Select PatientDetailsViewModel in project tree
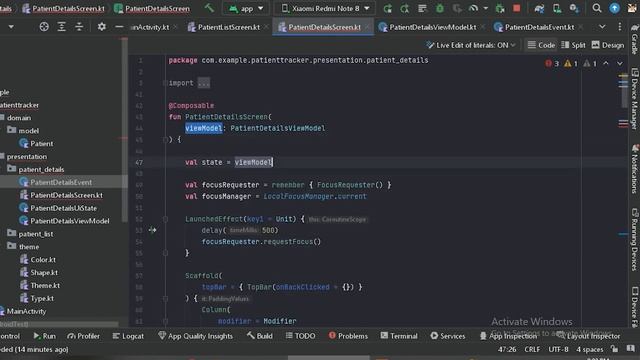Image resolution: width=640 pixels, height=360 pixels. [x=64, y=221]
